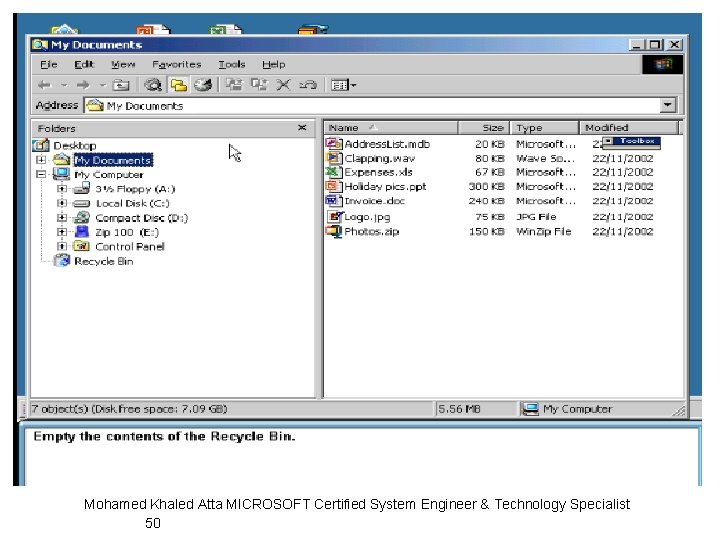Click the Forward arrow toolbar button

(83, 85)
